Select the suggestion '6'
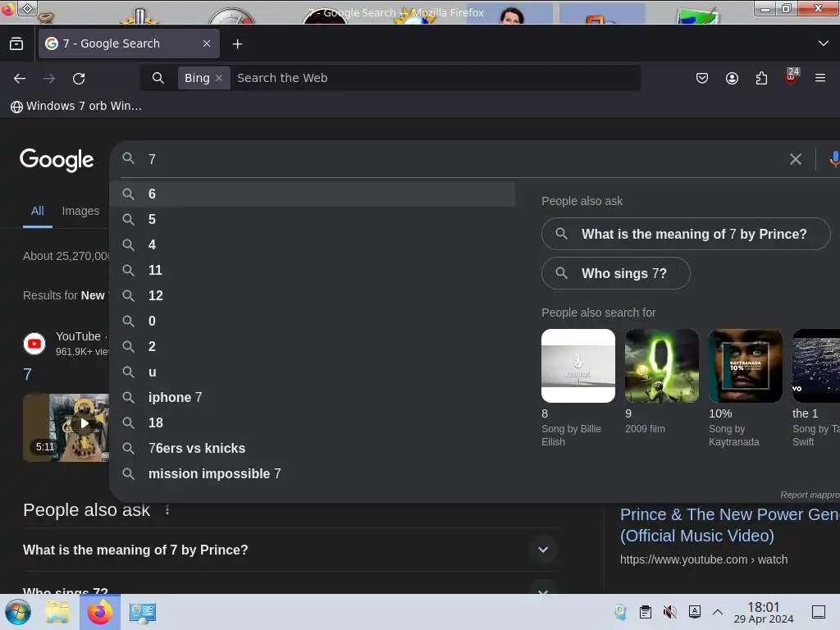Screen dimensions: 840x630 (x=313, y=194)
